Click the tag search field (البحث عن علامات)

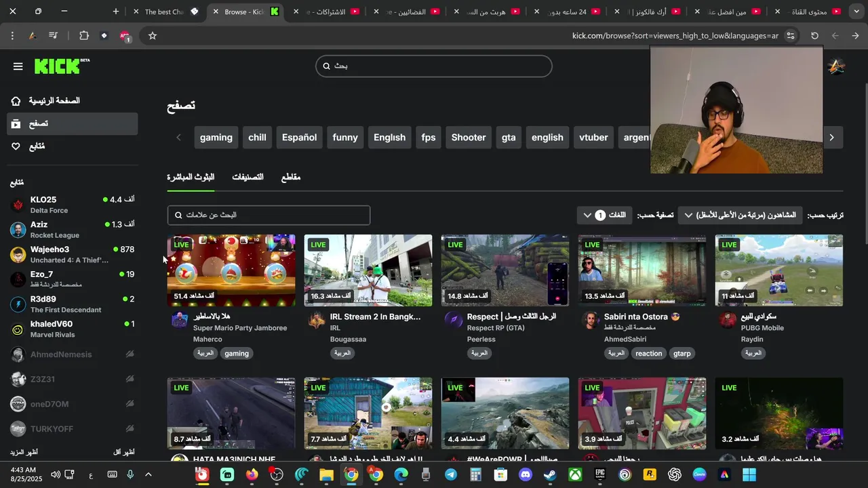click(269, 215)
